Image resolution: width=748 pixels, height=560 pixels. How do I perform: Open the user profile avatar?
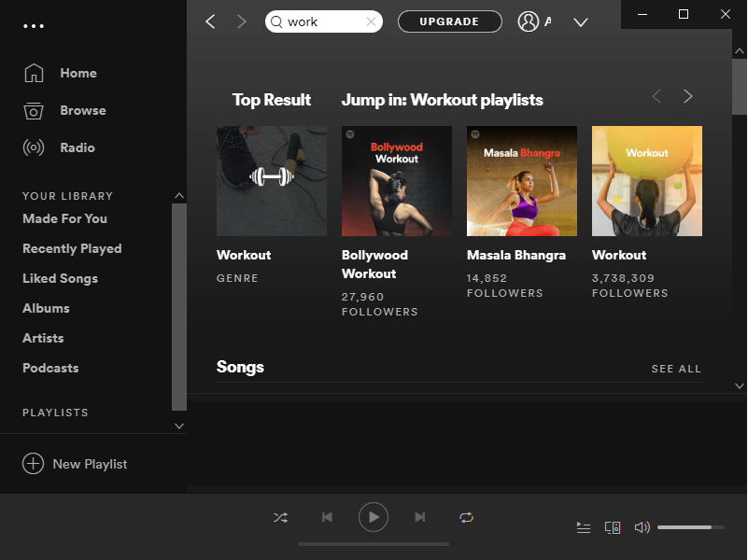(x=529, y=21)
